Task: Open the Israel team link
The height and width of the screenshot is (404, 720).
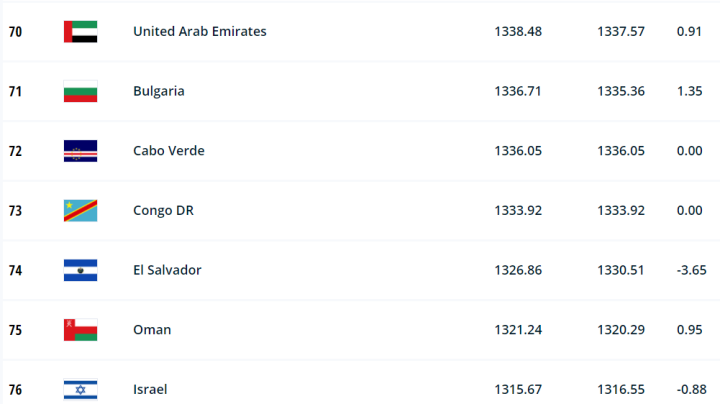Action: [x=150, y=389]
